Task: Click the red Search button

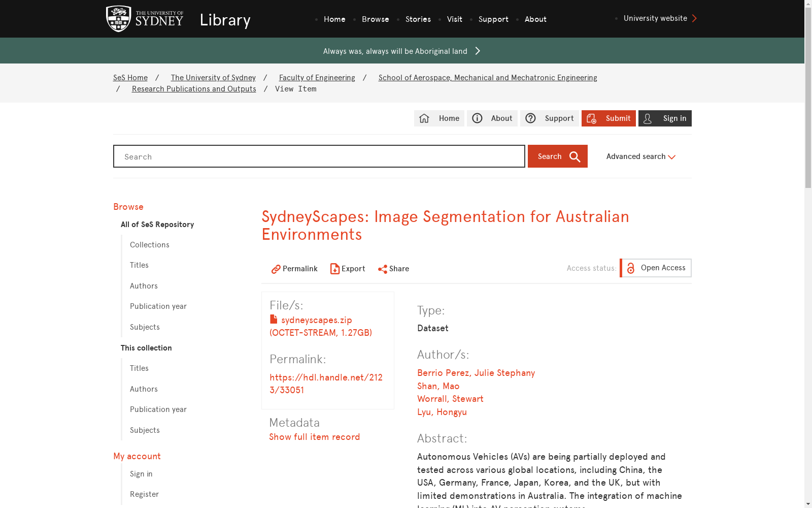Action: tap(558, 156)
